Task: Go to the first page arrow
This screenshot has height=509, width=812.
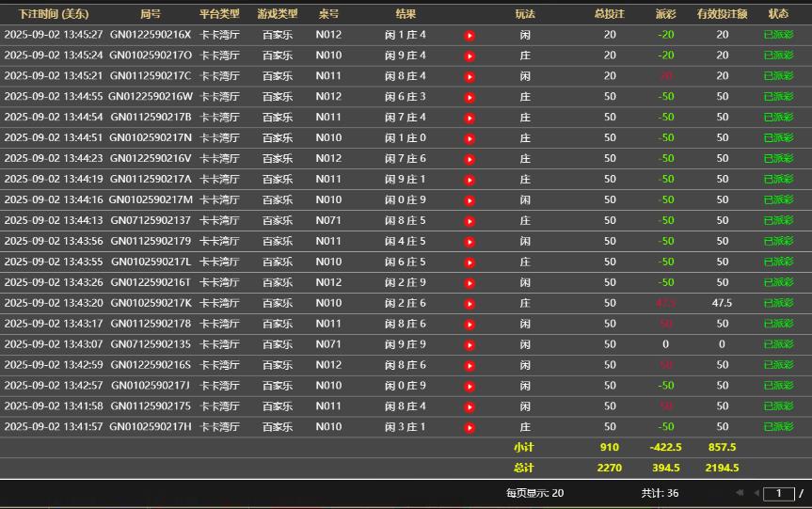Action: click(x=740, y=493)
